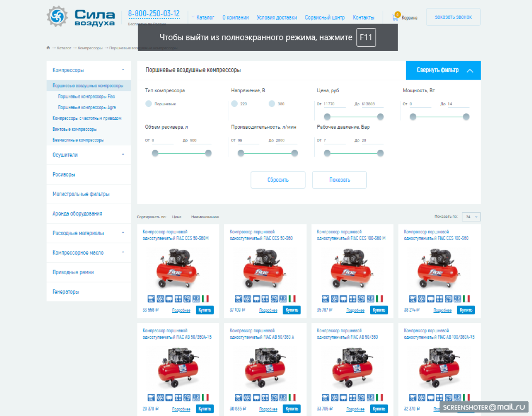This screenshot has height=416, width=532.
Task: Click the Сбросить filter button
Action: click(x=278, y=180)
